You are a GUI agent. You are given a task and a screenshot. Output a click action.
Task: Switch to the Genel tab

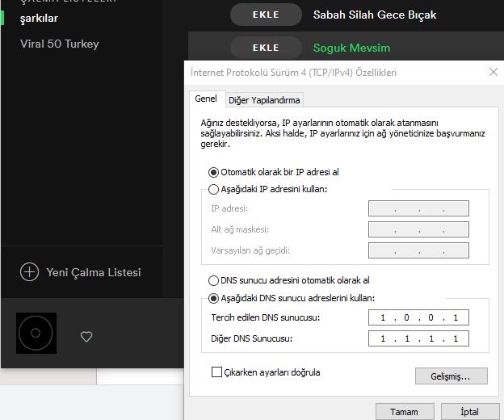[x=206, y=99]
